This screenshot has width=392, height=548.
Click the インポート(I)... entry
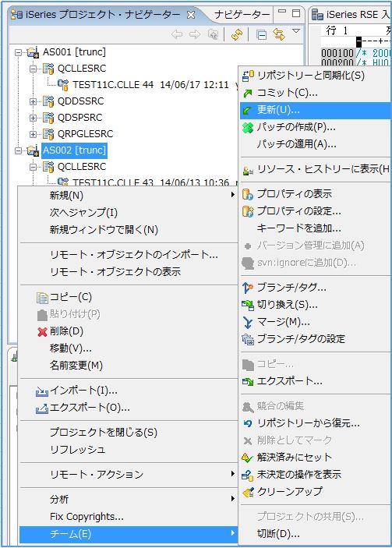pos(129,391)
